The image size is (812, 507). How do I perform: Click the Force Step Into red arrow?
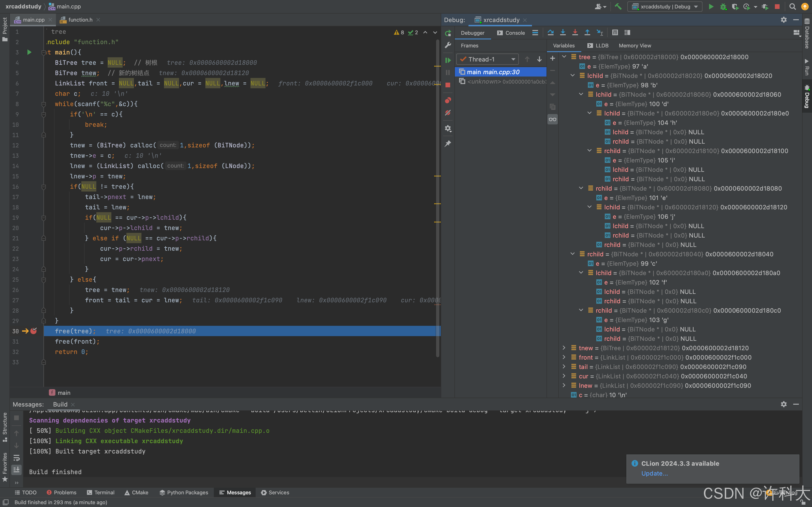[x=575, y=33]
